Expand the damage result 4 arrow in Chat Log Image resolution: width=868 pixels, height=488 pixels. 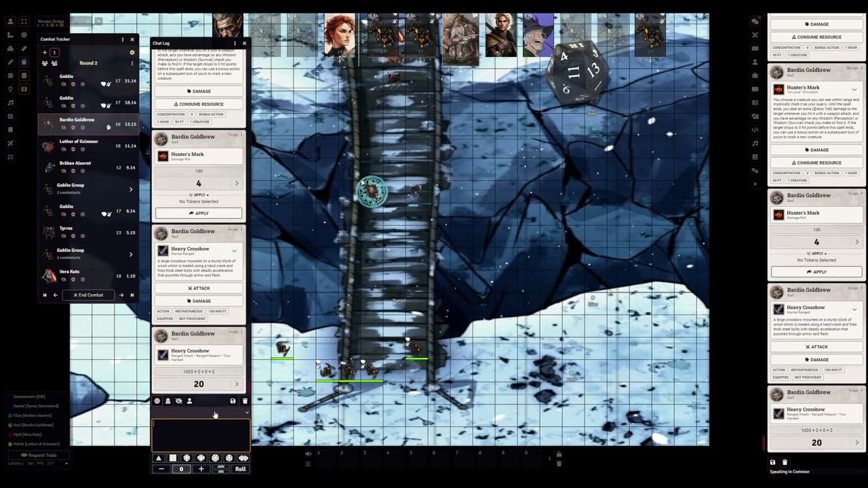pyautogui.click(x=237, y=184)
